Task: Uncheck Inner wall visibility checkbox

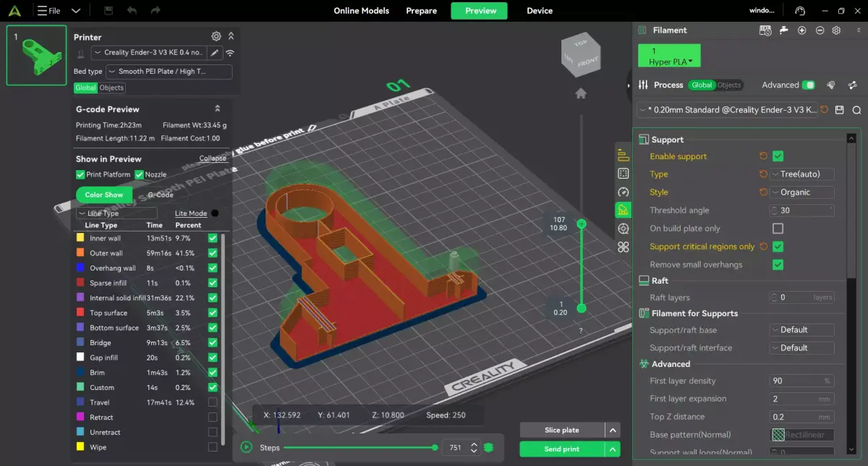Action: (213, 238)
